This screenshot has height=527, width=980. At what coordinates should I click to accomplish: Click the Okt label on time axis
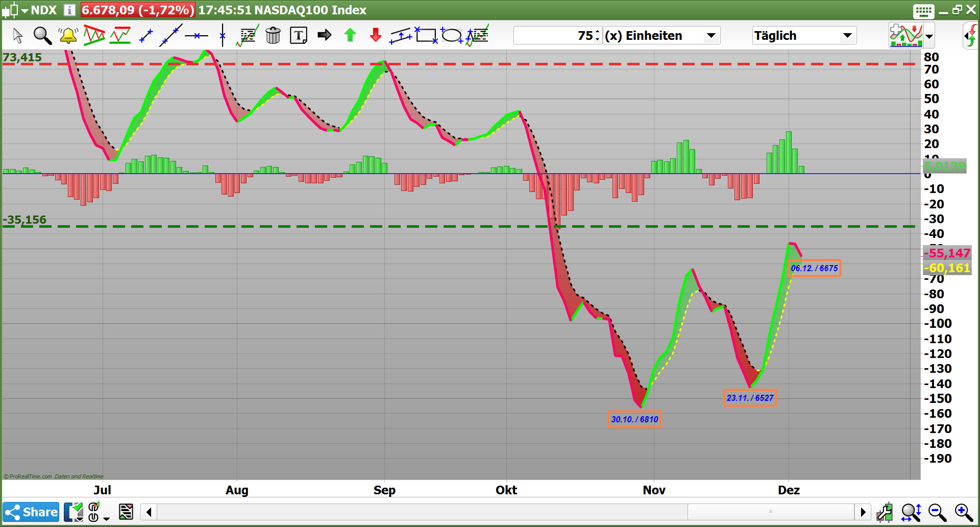click(506, 490)
